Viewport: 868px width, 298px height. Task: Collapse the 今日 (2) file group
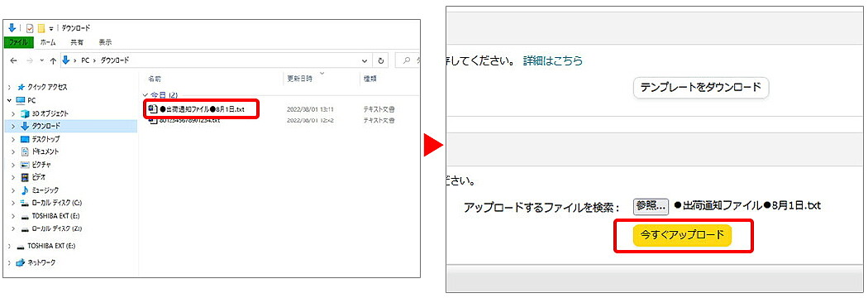pos(145,96)
